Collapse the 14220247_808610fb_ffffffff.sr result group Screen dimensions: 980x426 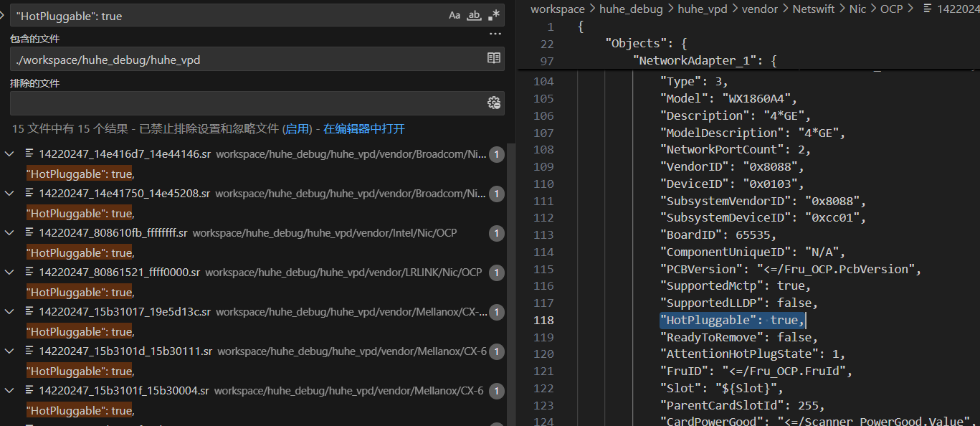9,232
